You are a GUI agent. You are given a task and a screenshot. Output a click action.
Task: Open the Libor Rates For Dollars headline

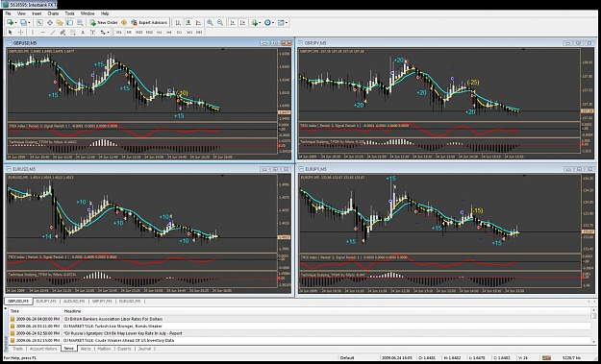[113, 319]
